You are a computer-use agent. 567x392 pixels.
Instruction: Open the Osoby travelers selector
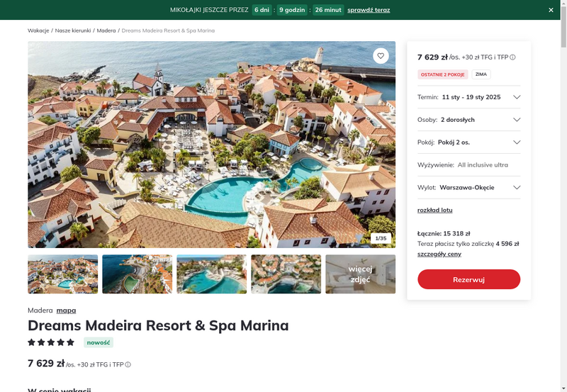click(x=468, y=120)
